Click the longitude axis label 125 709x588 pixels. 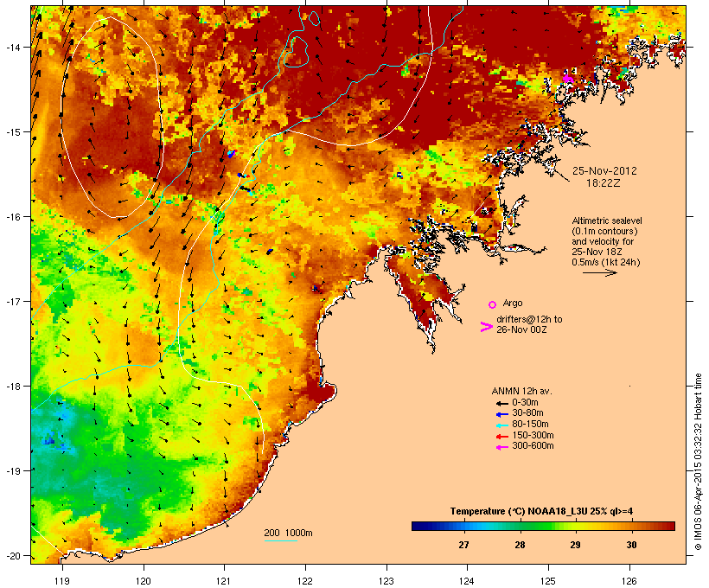(548, 581)
